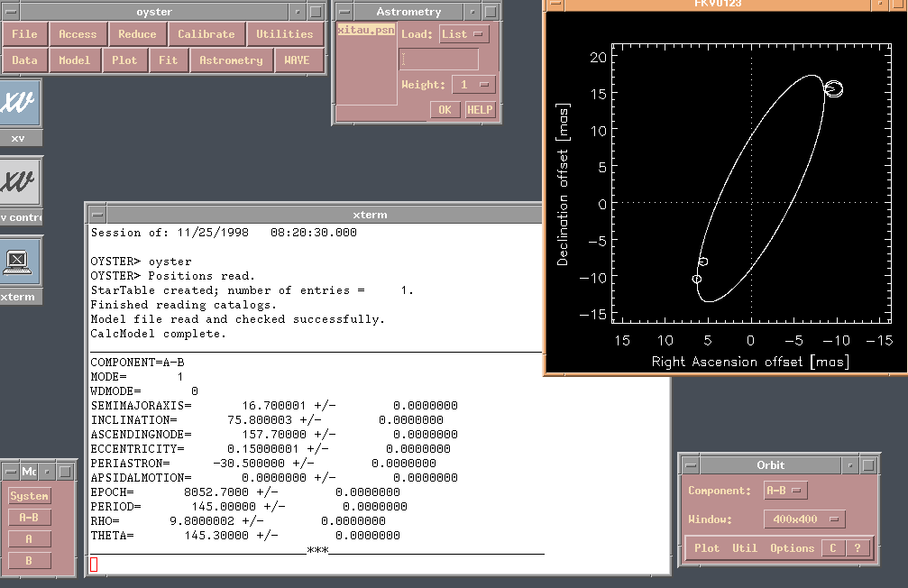Click the HELP button in Astrometry
Viewport: 908px width, 588px height.
coord(479,110)
